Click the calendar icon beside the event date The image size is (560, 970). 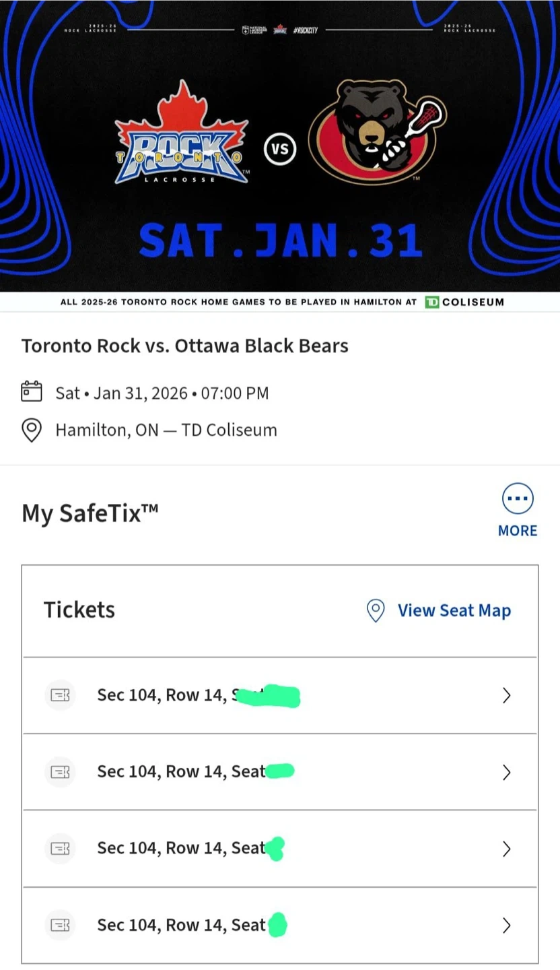[x=32, y=392]
